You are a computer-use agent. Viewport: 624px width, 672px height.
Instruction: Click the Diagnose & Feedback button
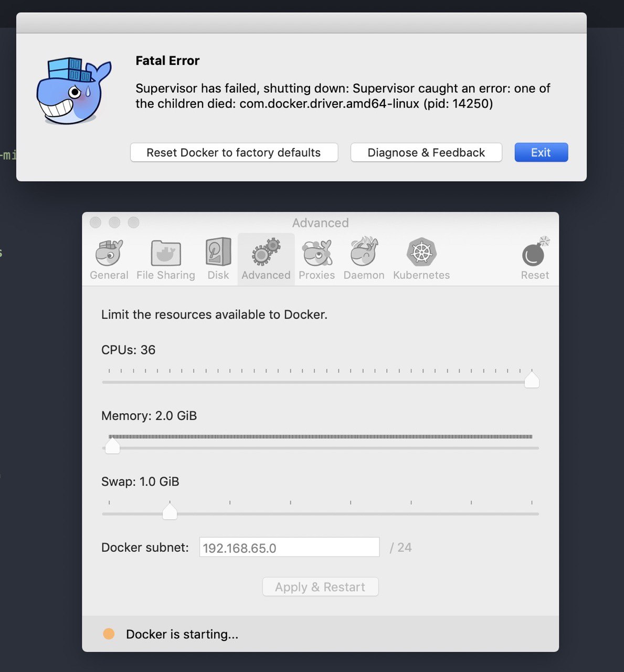point(426,152)
